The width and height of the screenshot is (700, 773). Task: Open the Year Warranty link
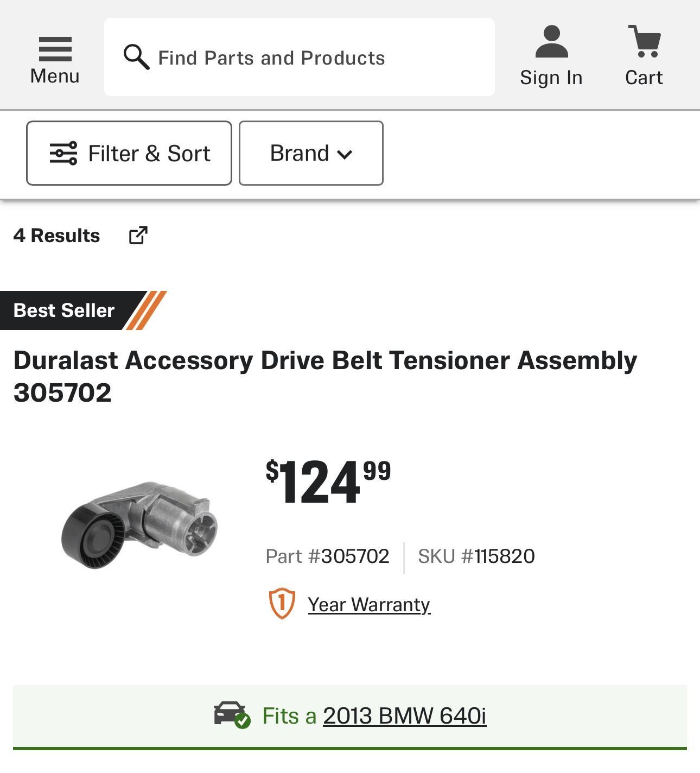coord(369,604)
